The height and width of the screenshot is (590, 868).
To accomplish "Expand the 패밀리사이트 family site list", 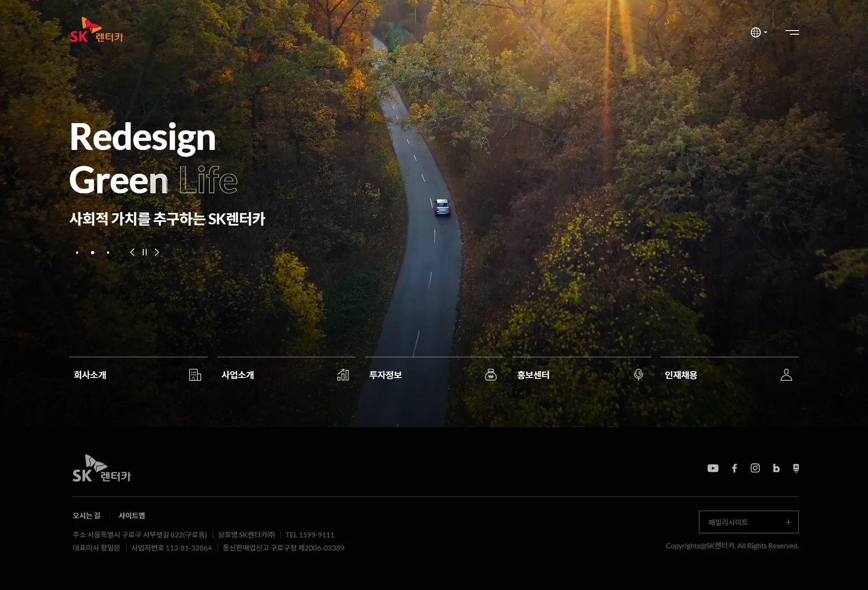I will coord(749,522).
